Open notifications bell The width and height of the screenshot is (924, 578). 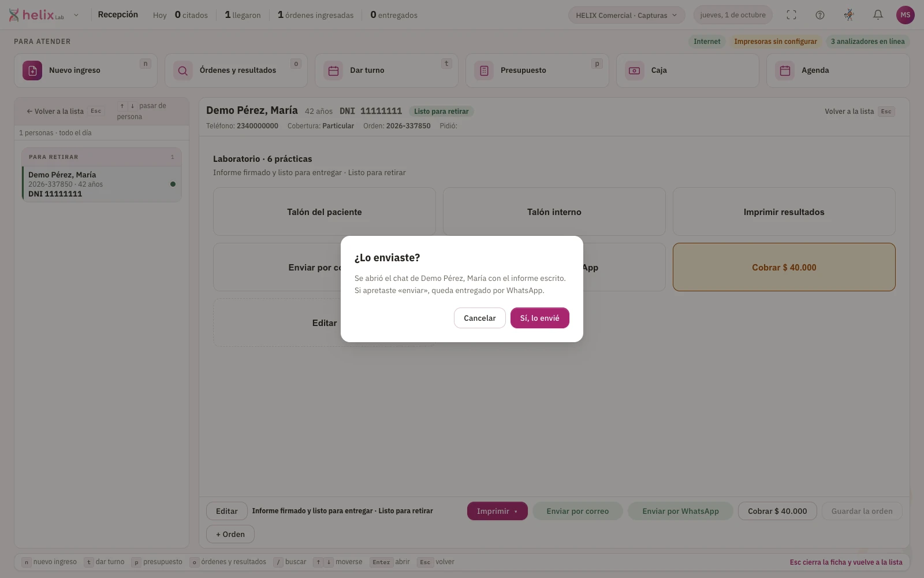coord(878,15)
